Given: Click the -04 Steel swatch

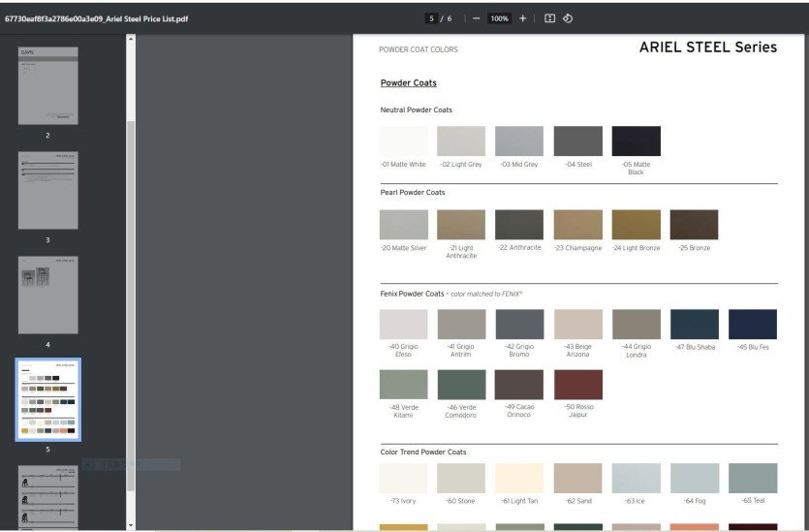Looking at the screenshot, I should tap(577, 141).
